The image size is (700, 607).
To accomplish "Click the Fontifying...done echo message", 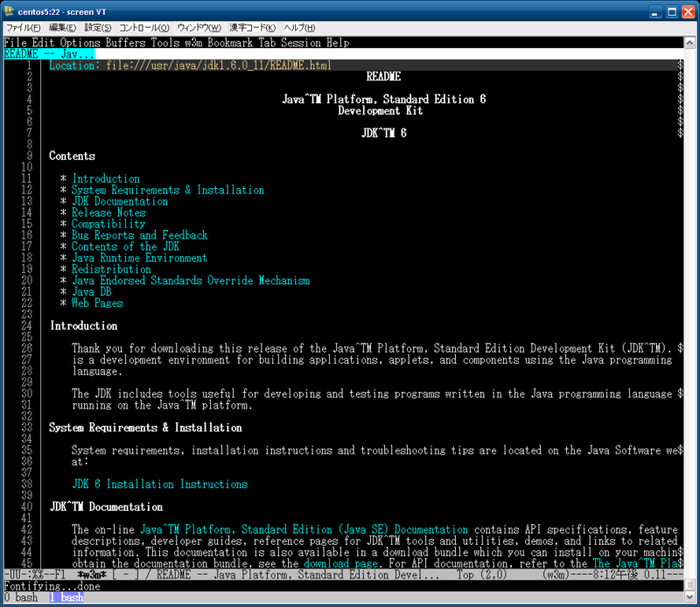I will 52,586.
